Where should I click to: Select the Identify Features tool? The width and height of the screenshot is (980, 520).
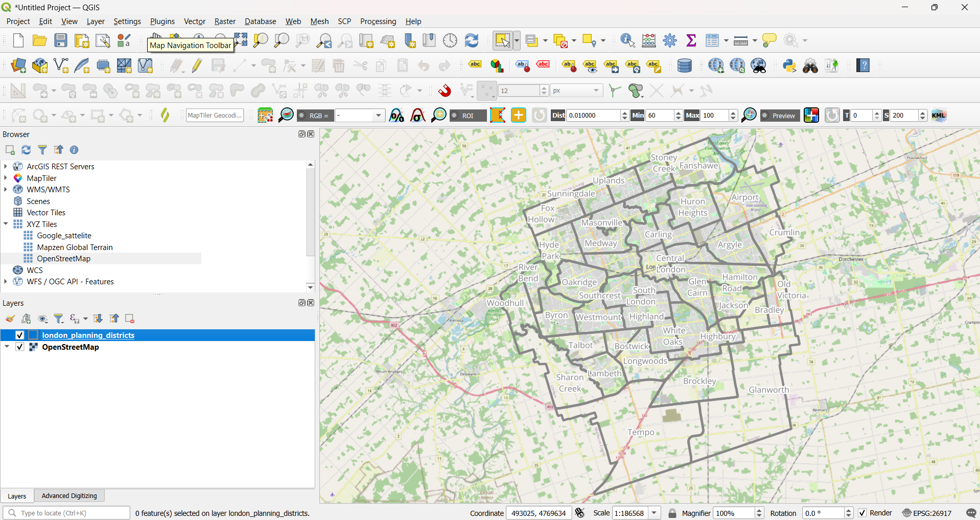point(627,40)
